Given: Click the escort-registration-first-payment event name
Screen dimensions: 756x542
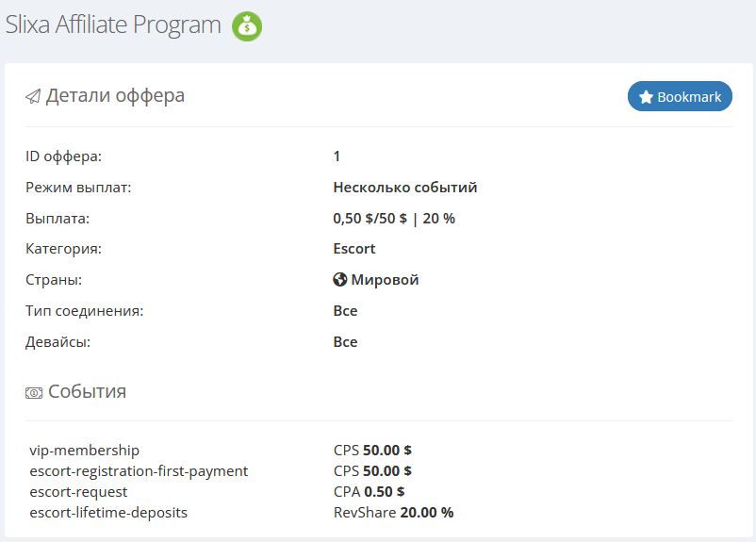Looking at the screenshot, I should coord(139,470).
